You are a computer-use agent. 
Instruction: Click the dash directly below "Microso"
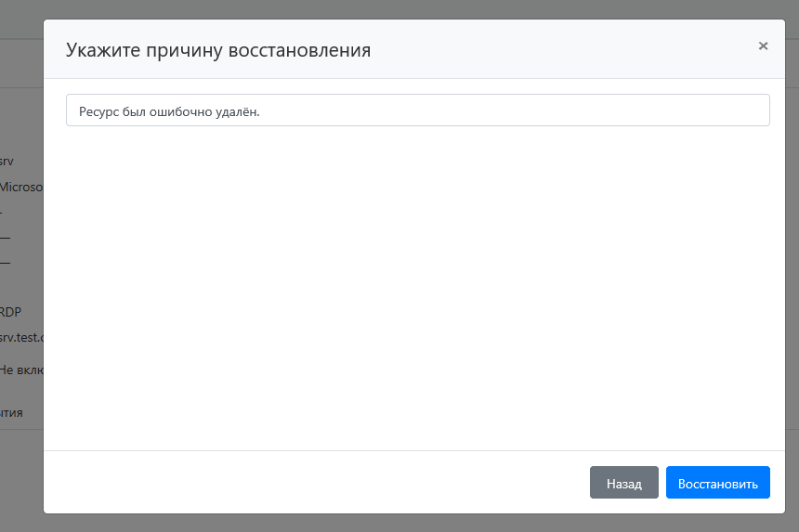[3, 212]
